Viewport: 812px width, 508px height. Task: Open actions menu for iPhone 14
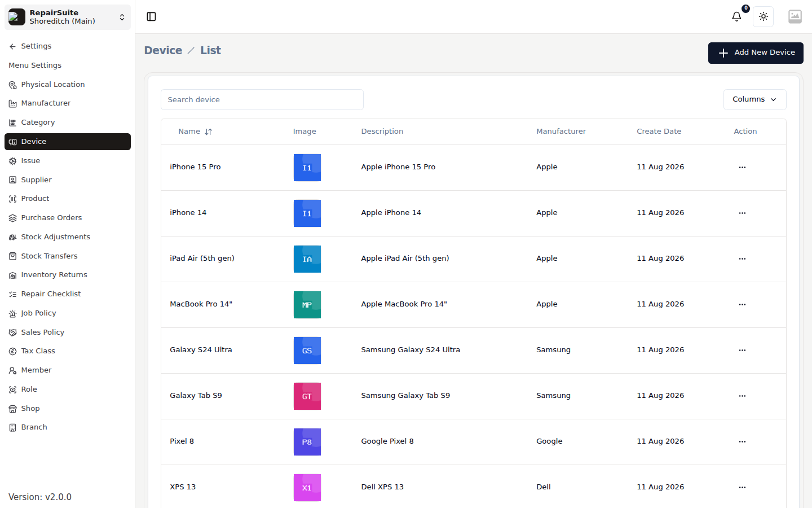point(742,213)
